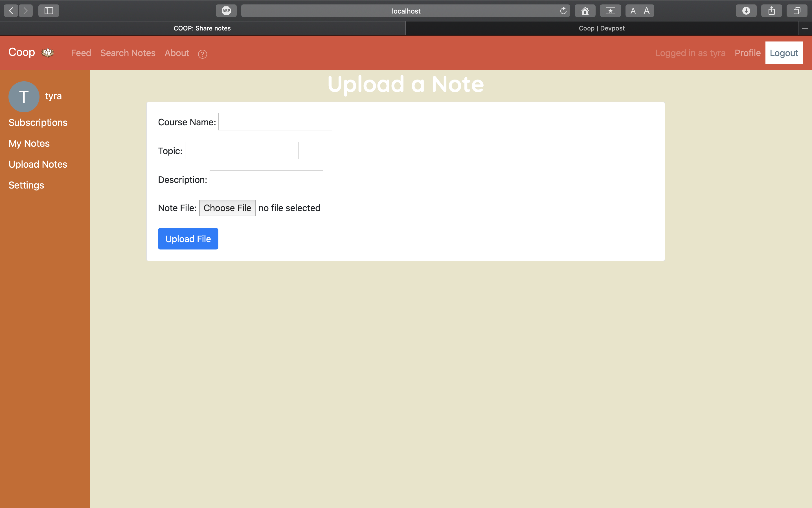
Task: Focus the Course Name input field
Action: (275, 122)
